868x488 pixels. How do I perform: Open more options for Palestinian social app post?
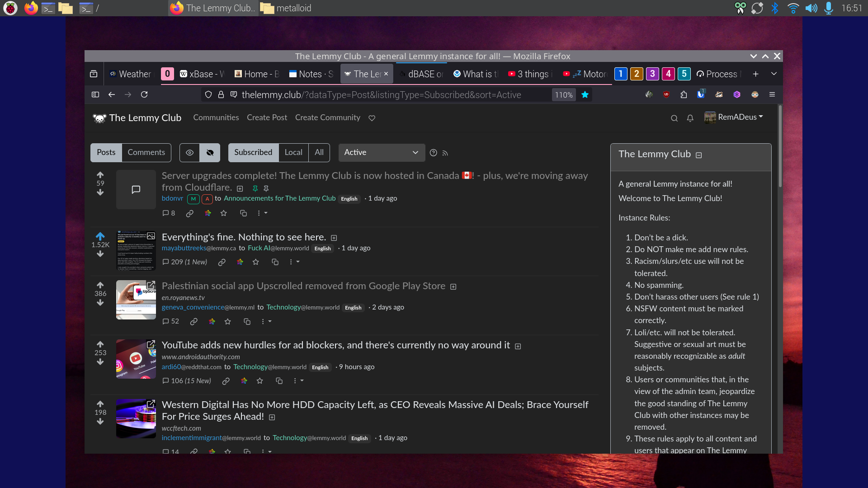[x=266, y=322]
